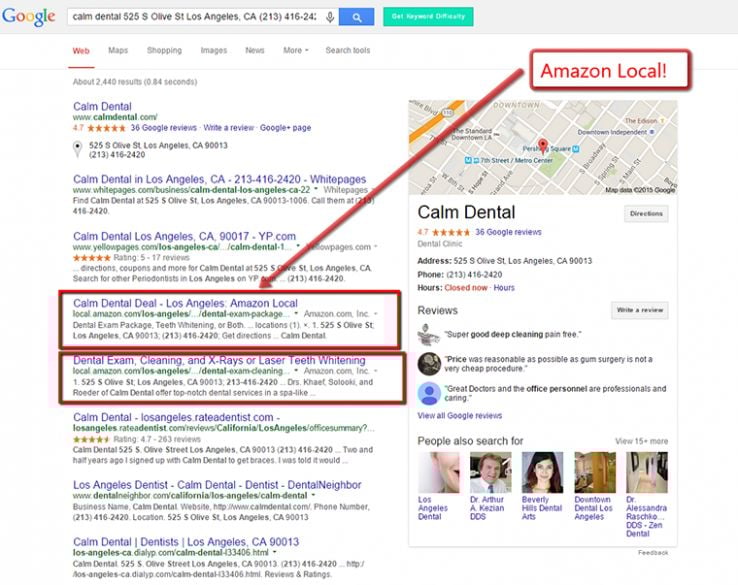Click the location pin icon under Calm Dental

pos(78,149)
